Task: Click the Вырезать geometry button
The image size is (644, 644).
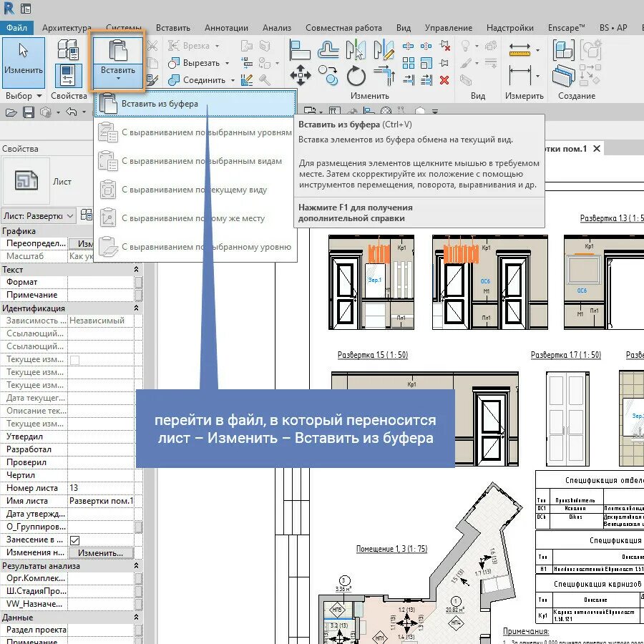Action: [195, 63]
